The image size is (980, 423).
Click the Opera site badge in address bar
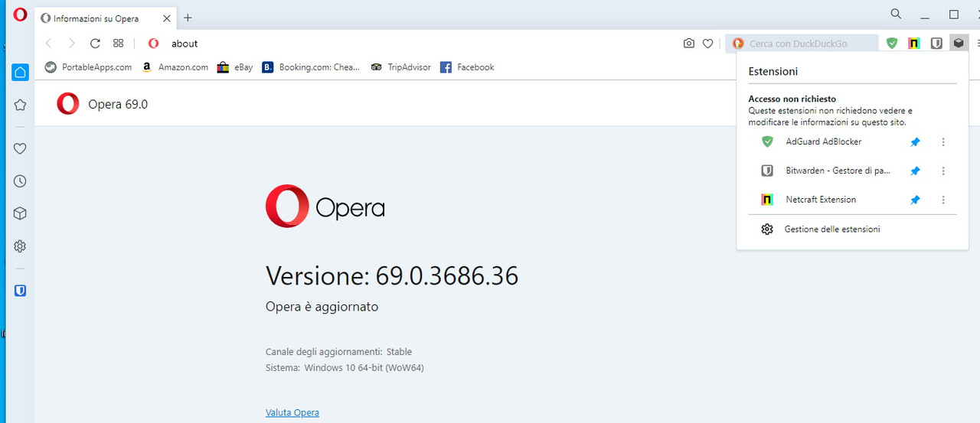(153, 44)
